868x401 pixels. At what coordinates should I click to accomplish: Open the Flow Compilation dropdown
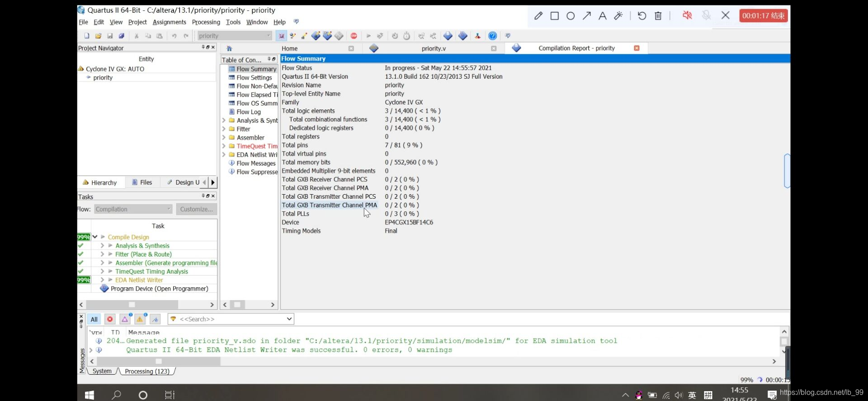[x=133, y=209]
